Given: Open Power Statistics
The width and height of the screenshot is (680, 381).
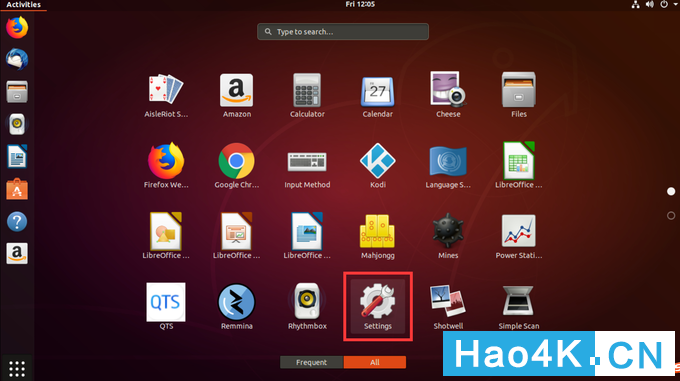Looking at the screenshot, I should tap(519, 237).
